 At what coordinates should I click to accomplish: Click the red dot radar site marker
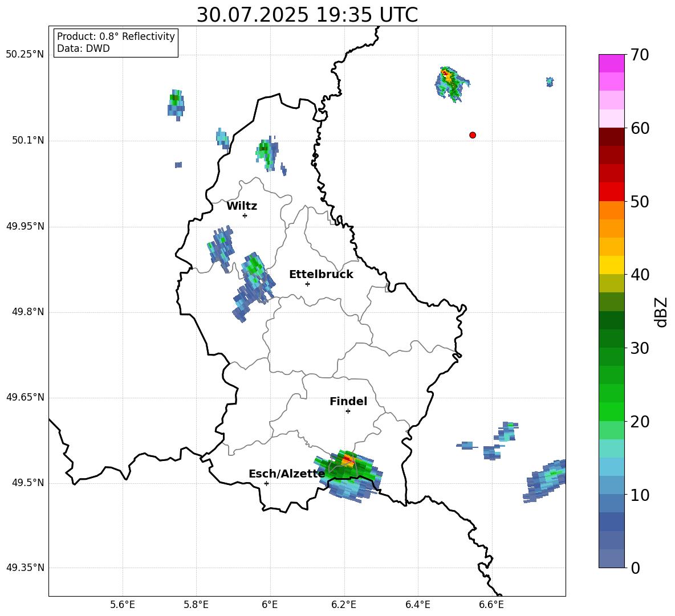[x=473, y=135]
